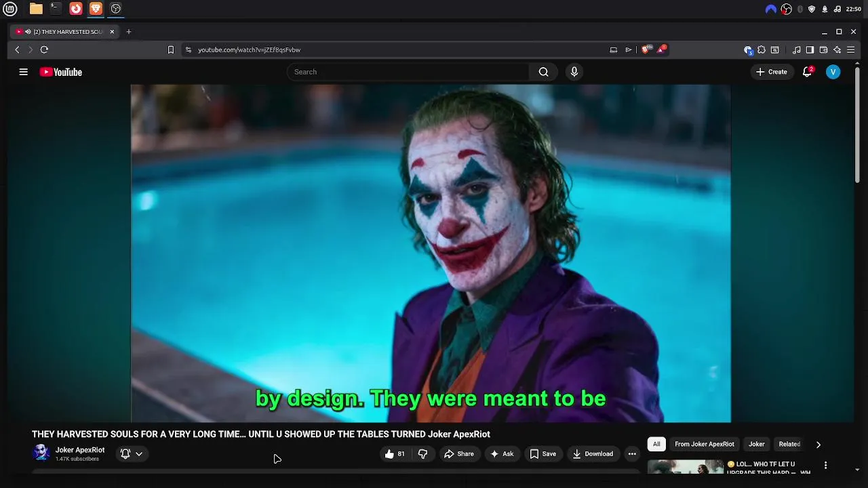This screenshot has height=488, width=868.
Task: Open the Joker ApexRiot channel avatar
Action: pyautogui.click(x=41, y=453)
